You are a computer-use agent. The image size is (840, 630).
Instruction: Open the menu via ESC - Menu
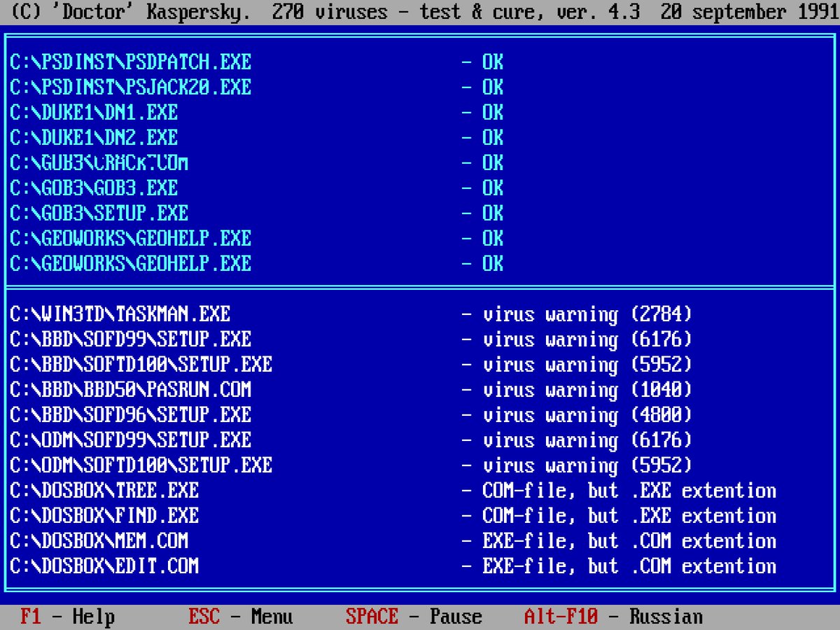(240, 617)
